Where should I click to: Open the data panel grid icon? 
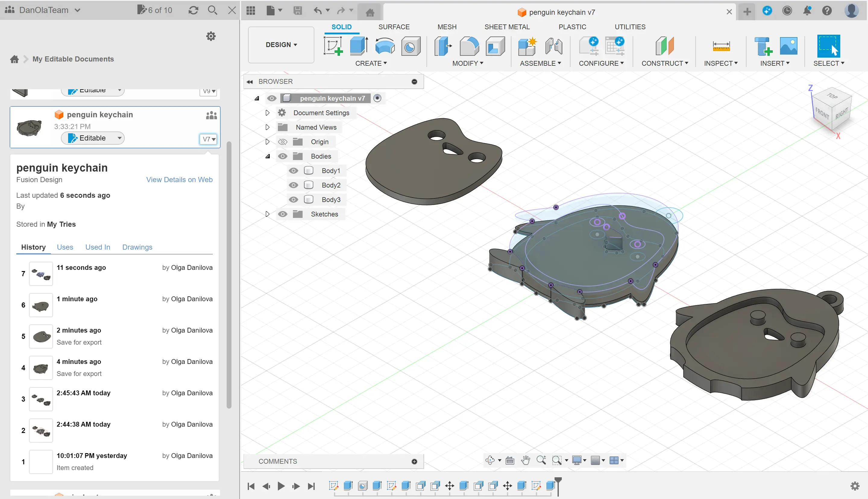coord(251,11)
